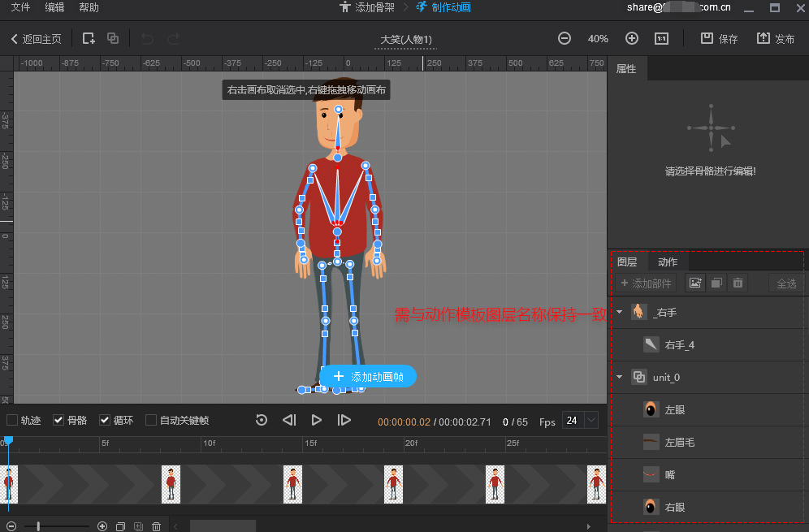Click the zoom in canvas icon
The image size is (809, 532).
pos(632,38)
